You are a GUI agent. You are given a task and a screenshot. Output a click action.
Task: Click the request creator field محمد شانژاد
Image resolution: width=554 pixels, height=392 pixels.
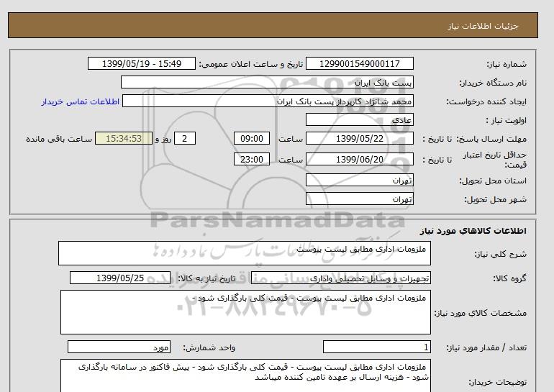pyautogui.click(x=268, y=101)
